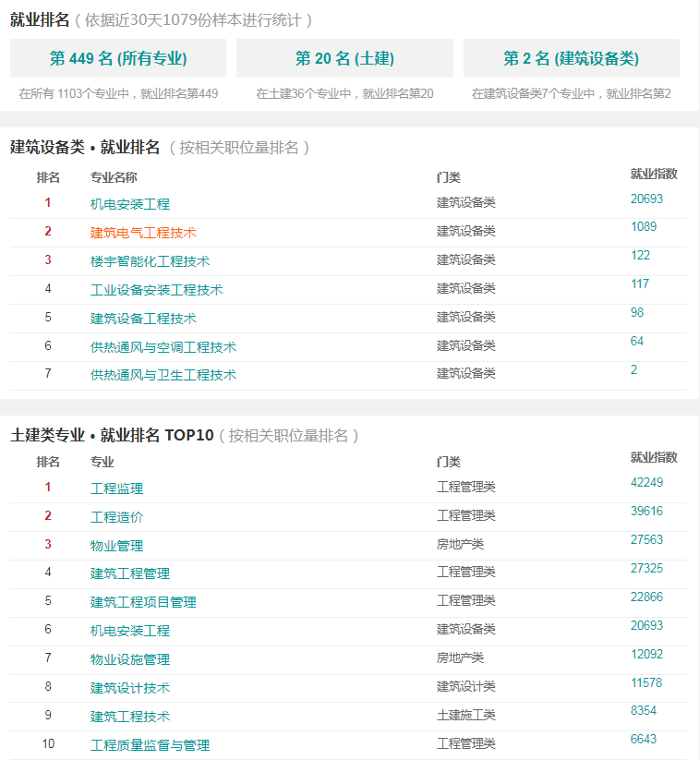
Task: Click the text 在所有 1103个专业中，就业排名第449
Action: (118, 93)
